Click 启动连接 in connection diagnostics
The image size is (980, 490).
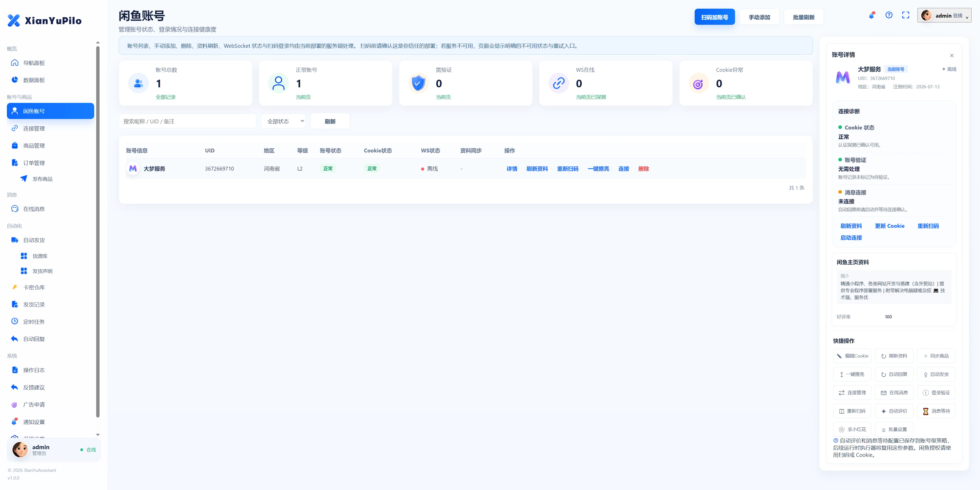coord(851,237)
